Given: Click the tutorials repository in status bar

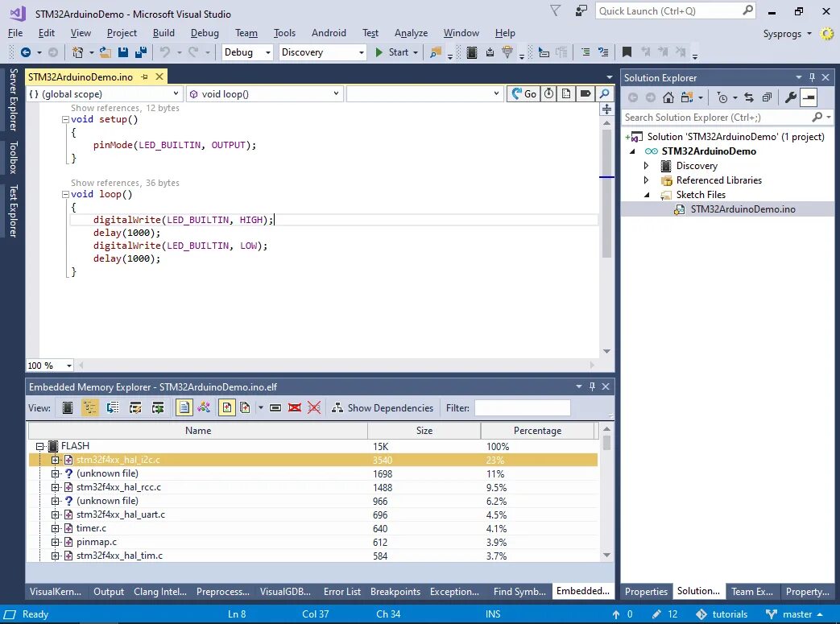Looking at the screenshot, I should [x=722, y=614].
